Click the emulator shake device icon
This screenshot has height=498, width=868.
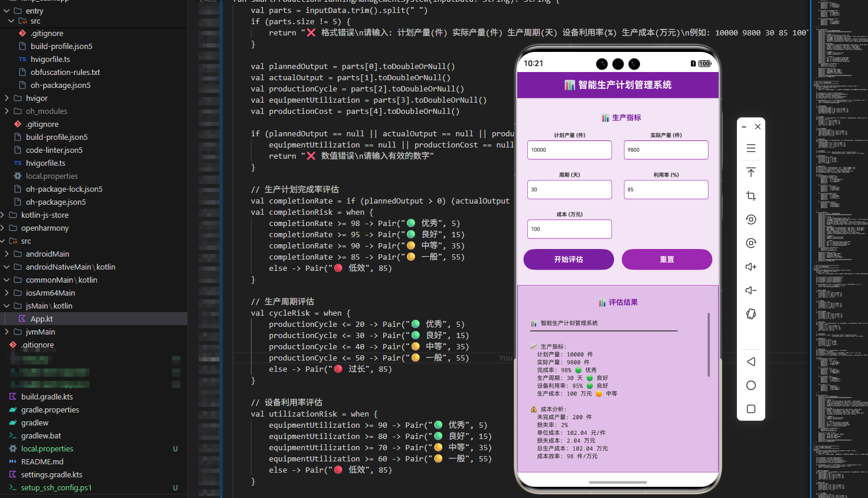tap(751, 314)
